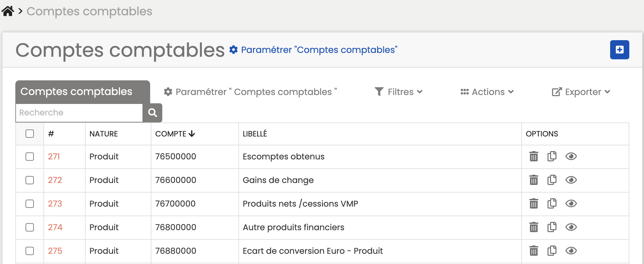
Task: Focus the Recherche search field
Action: point(79,113)
